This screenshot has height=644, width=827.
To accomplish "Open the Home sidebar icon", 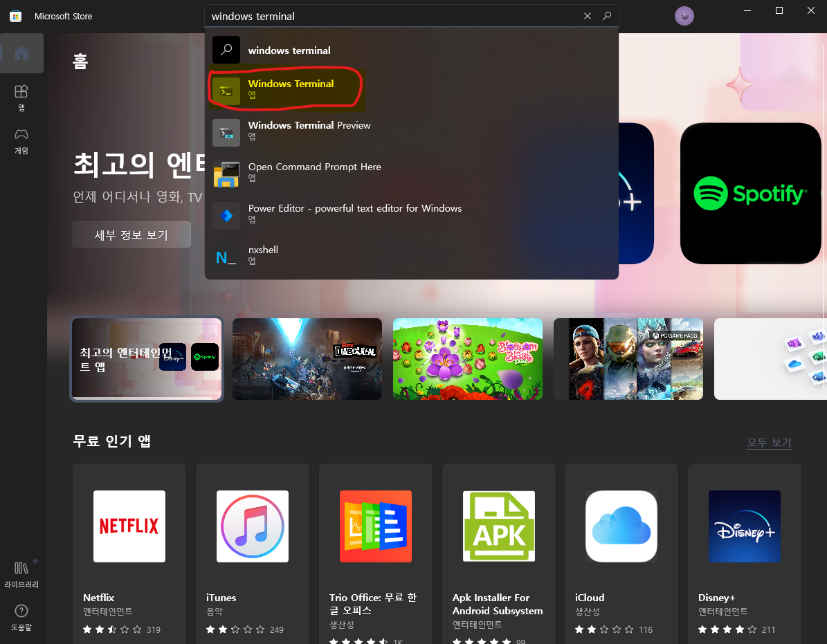I will 21,53.
